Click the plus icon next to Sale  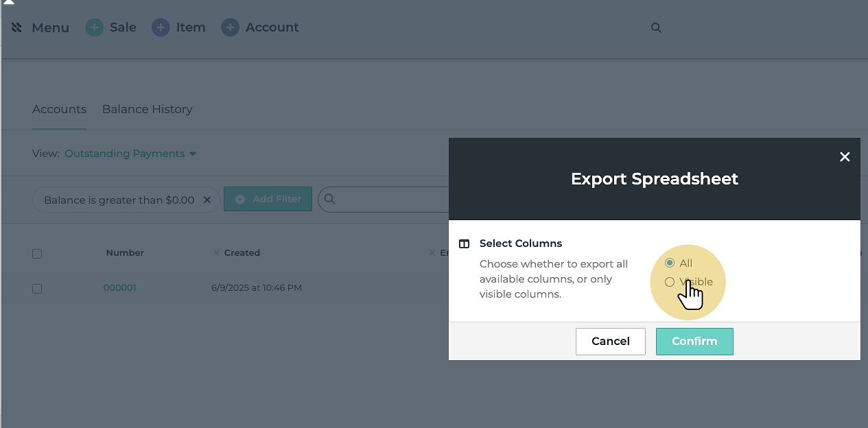94,27
